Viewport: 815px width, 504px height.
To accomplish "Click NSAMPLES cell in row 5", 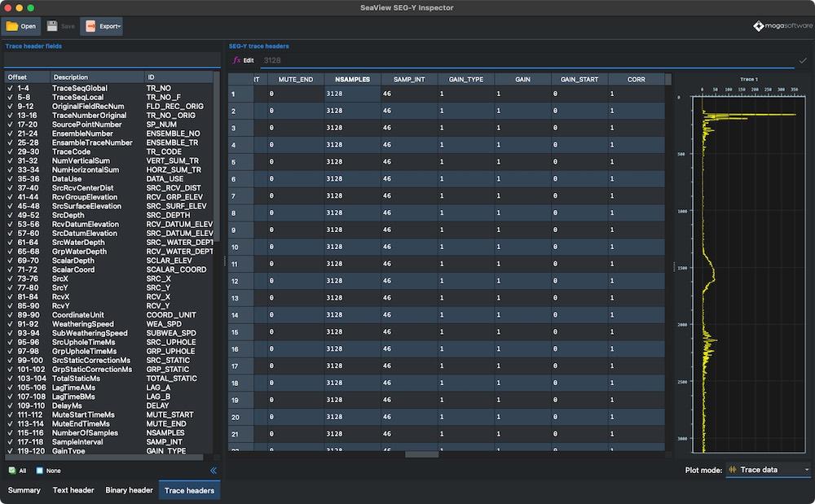I will click(352, 162).
